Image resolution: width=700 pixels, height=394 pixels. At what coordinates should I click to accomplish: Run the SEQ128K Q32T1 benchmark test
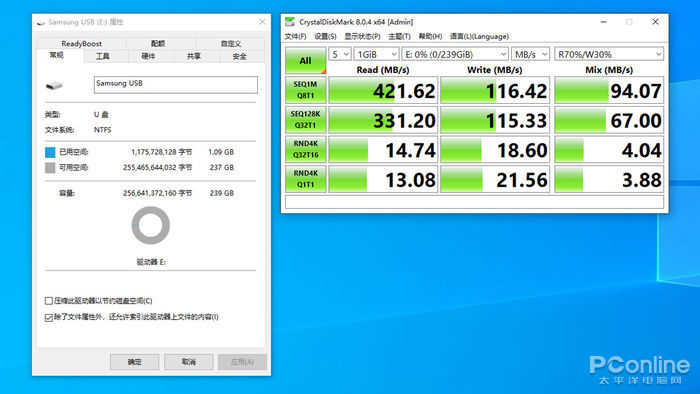pos(306,120)
